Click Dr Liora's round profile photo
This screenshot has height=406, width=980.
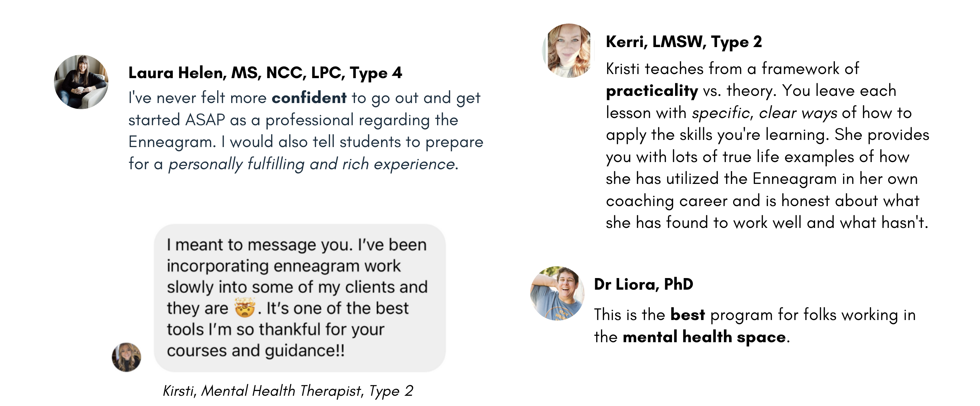coord(557,293)
